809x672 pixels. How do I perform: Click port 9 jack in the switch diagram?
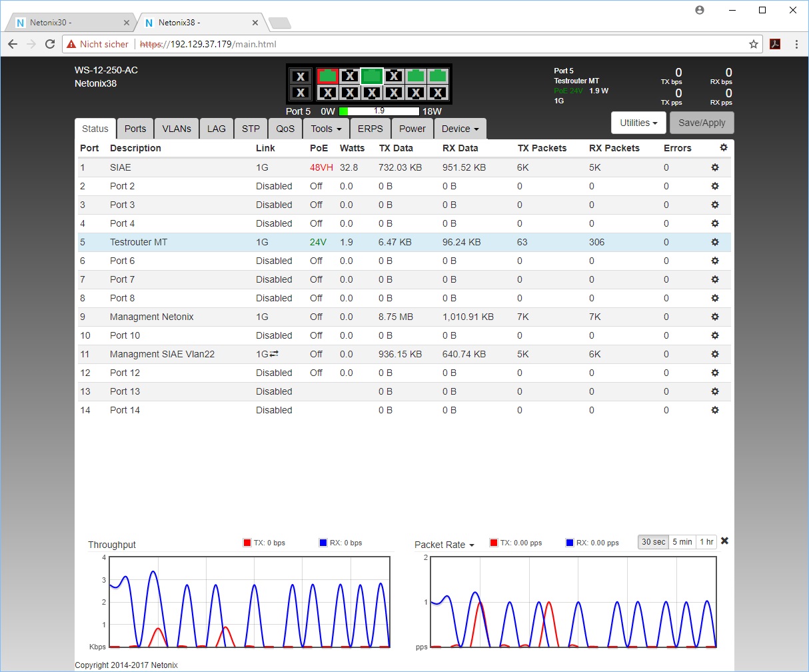pyautogui.click(x=415, y=75)
